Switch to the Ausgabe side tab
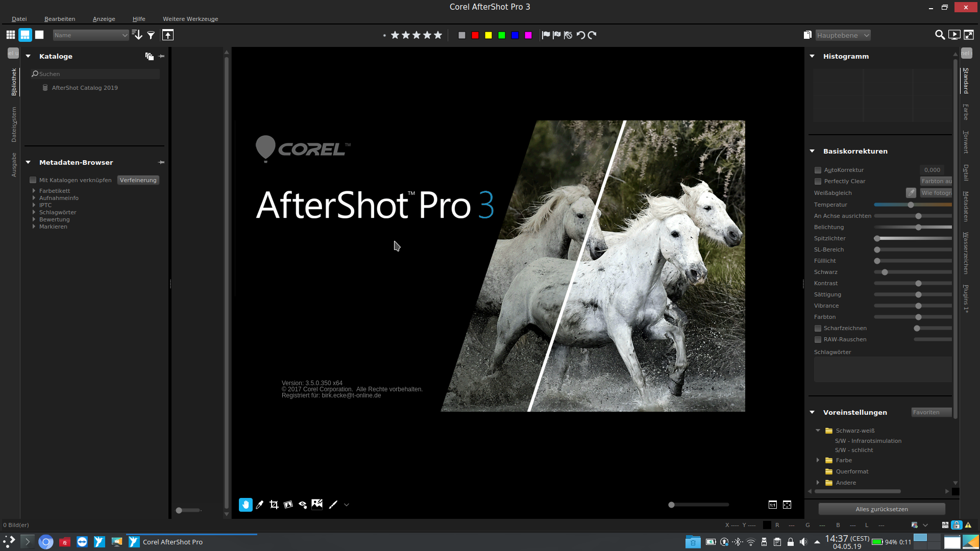The height and width of the screenshot is (551, 980). click(x=14, y=165)
